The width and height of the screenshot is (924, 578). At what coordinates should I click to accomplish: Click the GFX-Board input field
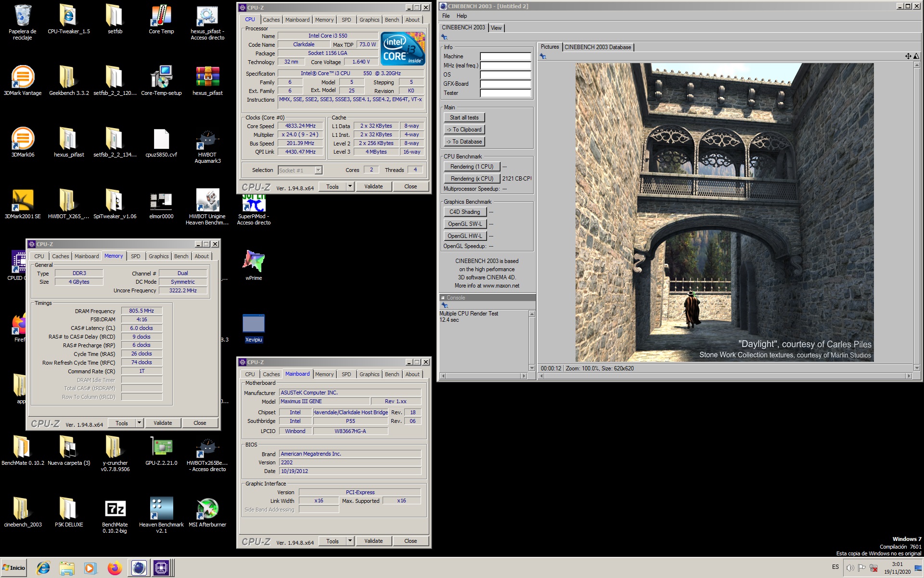coord(505,84)
